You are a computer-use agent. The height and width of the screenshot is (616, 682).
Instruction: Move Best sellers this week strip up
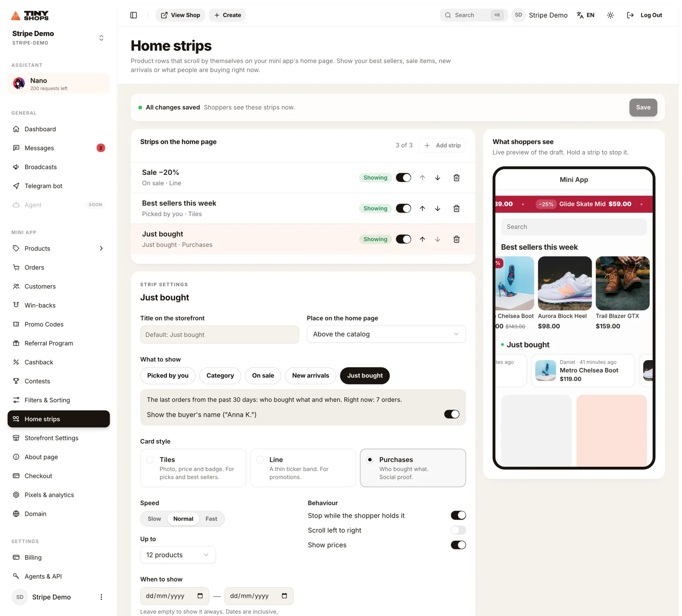pos(422,208)
